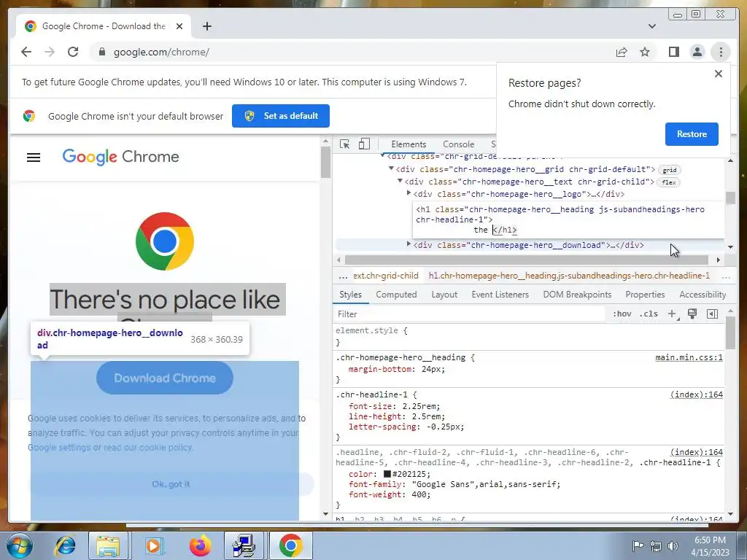The height and width of the screenshot is (560, 747).
Task: Switch to the Console tab
Action: [458, 144]
